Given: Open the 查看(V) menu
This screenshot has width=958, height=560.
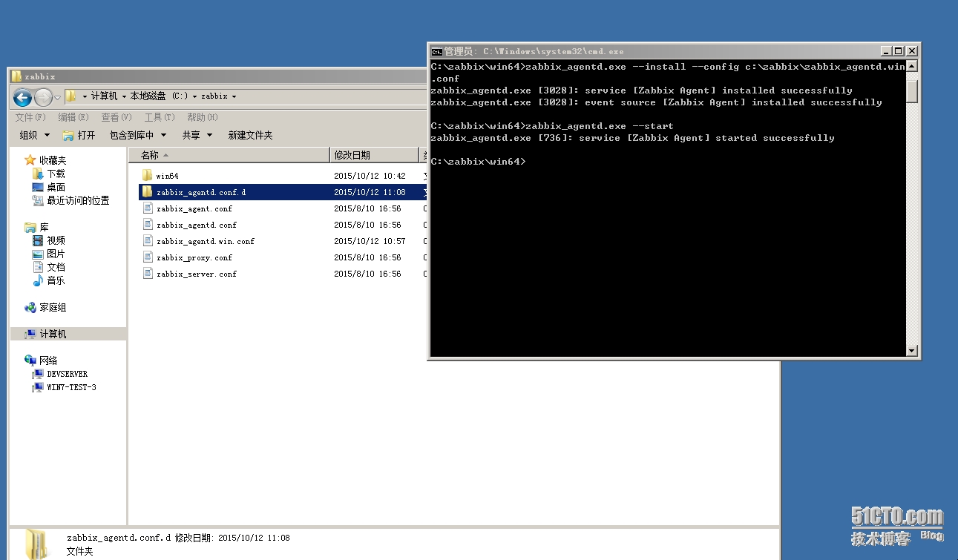Looking at the screenshot, I should click(117, 117).
